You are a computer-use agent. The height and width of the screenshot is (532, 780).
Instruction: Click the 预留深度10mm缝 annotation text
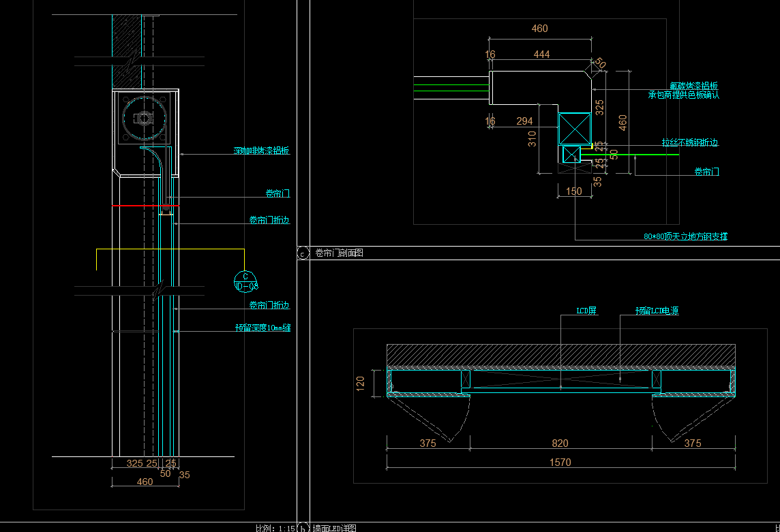tap(262, 328)
